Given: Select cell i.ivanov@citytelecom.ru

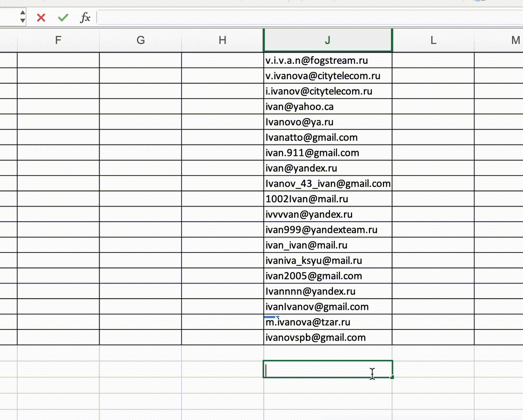Looking at the screenshot, I should (328, 91).
